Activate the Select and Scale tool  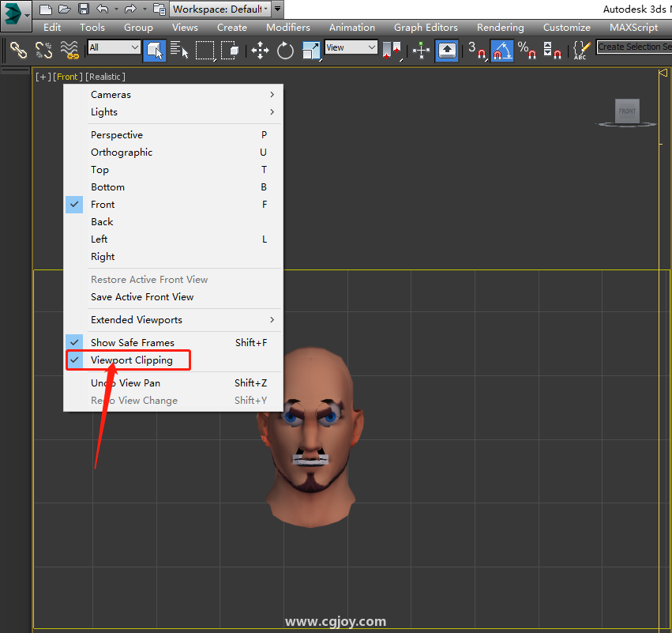pos(311,50)
